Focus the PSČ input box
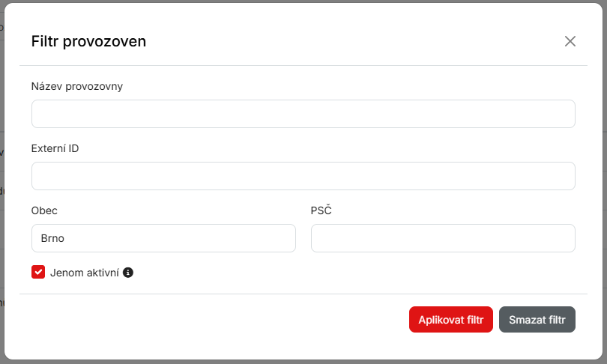 click(443, 238)
